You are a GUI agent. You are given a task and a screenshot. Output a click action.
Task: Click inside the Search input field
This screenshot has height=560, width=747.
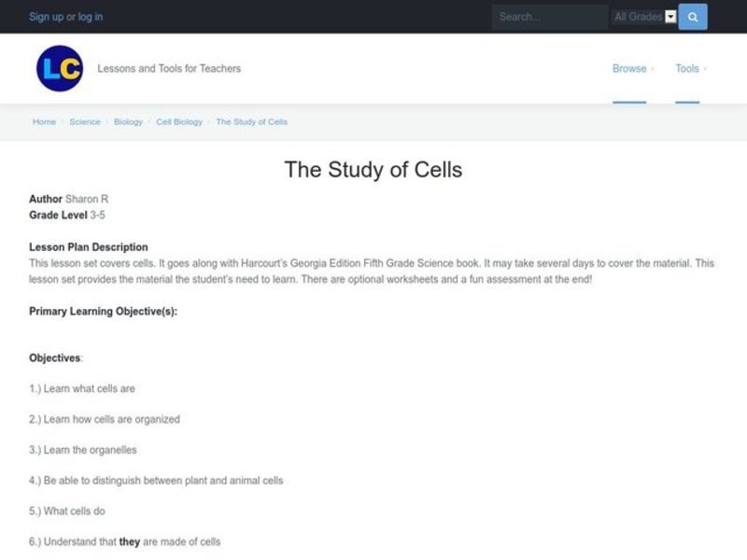point(549,17)
